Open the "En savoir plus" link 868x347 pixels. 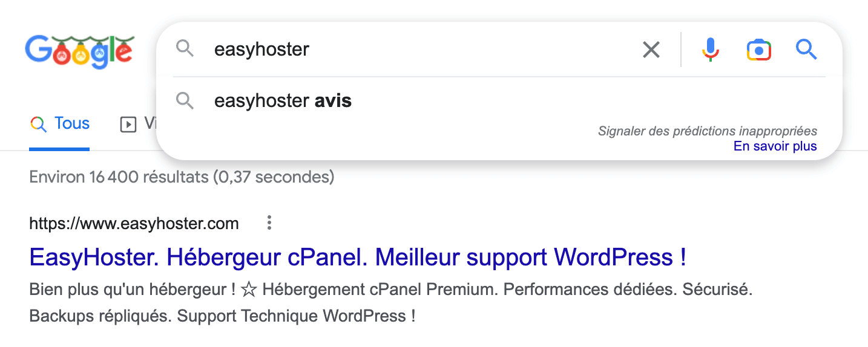pos(775,146)
